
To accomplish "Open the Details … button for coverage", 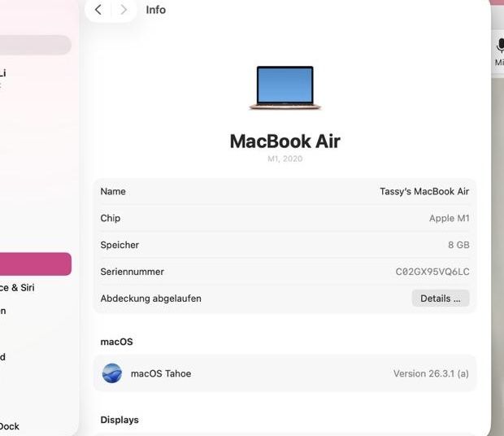I will (x=441, y=299).
